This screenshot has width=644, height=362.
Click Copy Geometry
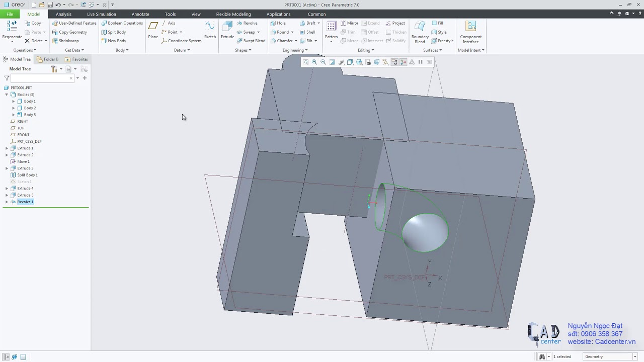pos(69,32)
